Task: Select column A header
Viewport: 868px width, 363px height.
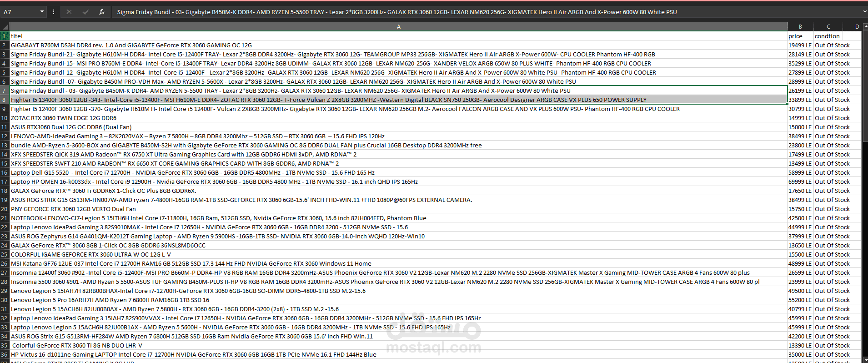Action: [x=398, y=27]
